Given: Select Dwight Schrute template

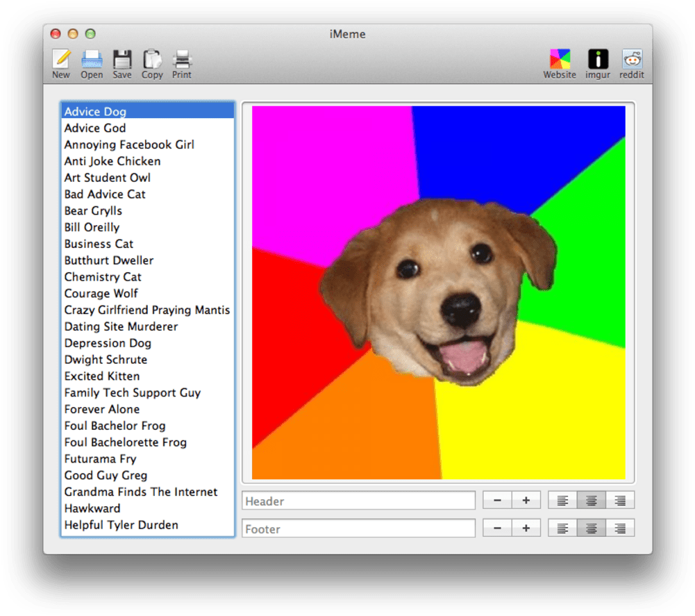Looking at the screenshot, I should [x=148, y=360].
